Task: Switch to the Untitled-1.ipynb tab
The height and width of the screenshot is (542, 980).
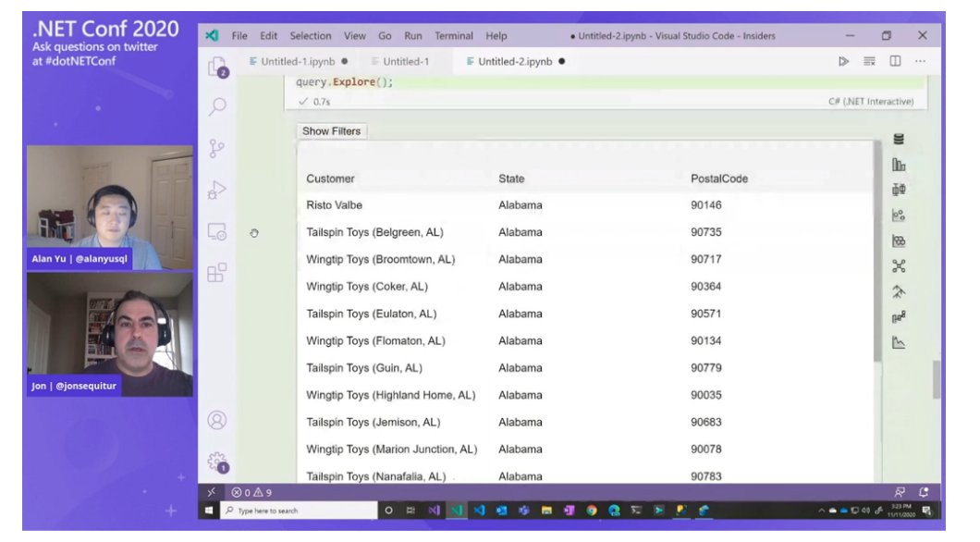Action: [x=298, y=61]
